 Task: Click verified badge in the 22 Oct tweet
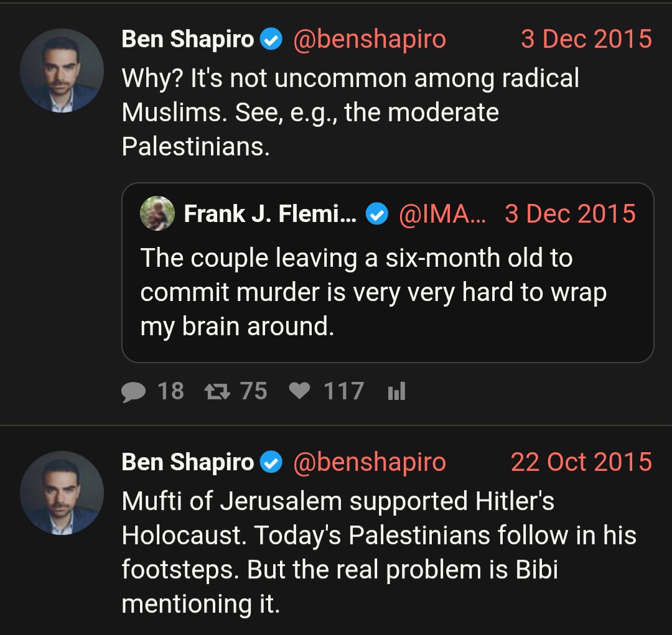pos(272,462)
